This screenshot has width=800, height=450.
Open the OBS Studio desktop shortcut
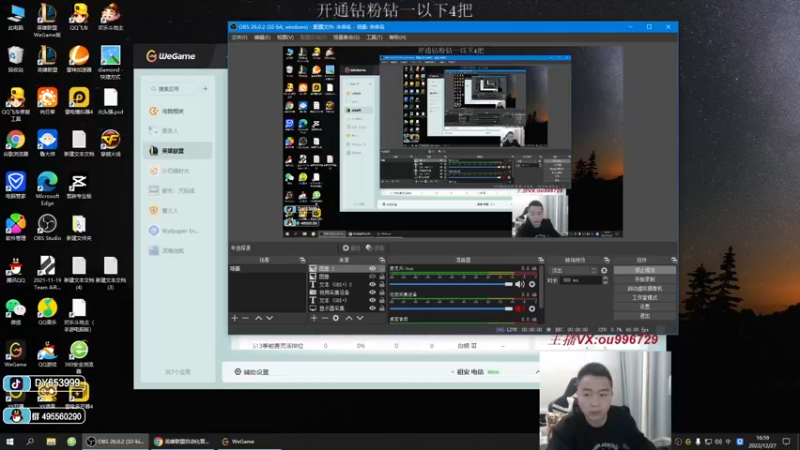pos(47,228)
